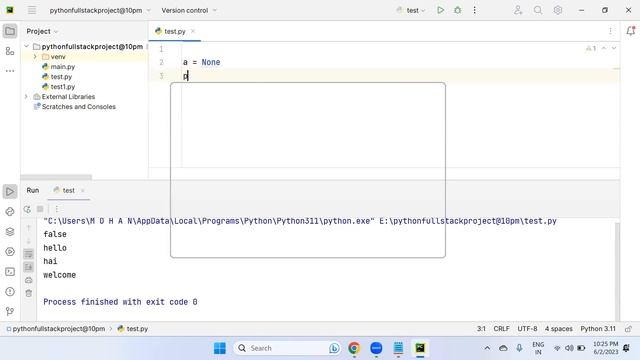Close the test.py editor tab

[x=193, y=31]
